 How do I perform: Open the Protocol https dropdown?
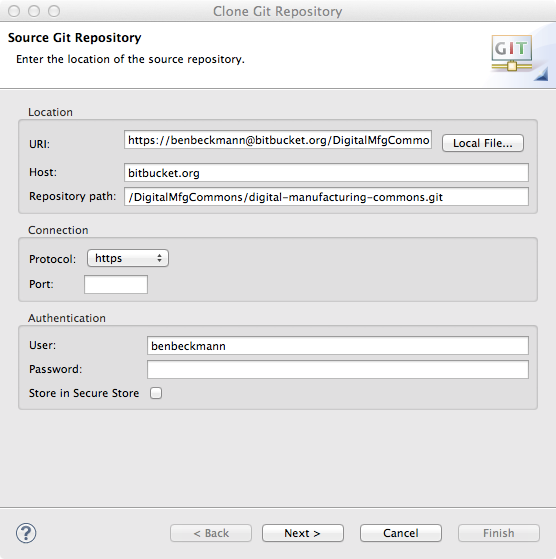[x=128, y=258]
